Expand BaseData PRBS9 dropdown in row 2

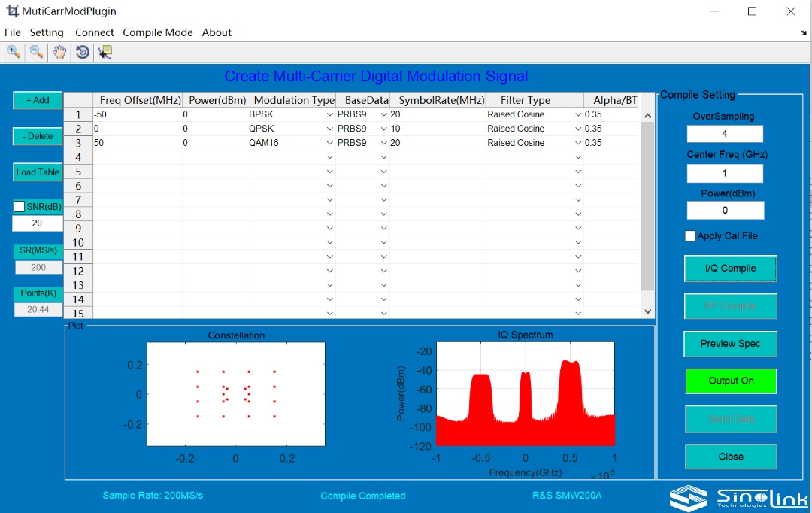(x=383, y=129)
